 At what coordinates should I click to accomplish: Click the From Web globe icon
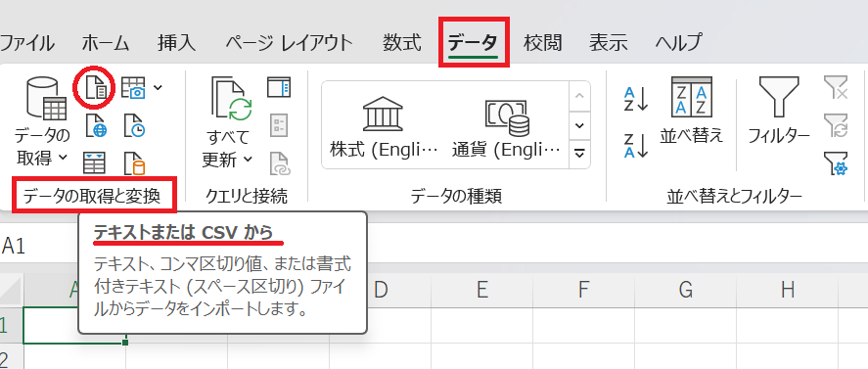point(95,125)
